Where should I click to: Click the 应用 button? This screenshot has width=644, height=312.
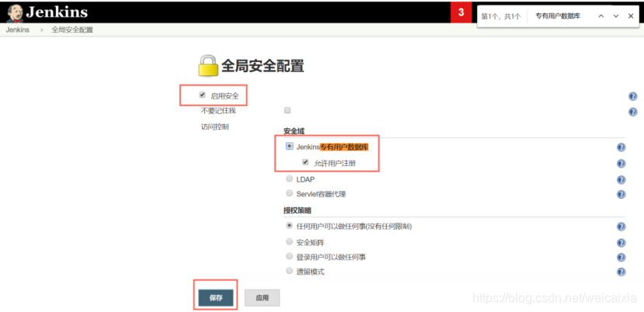(262, 298)
